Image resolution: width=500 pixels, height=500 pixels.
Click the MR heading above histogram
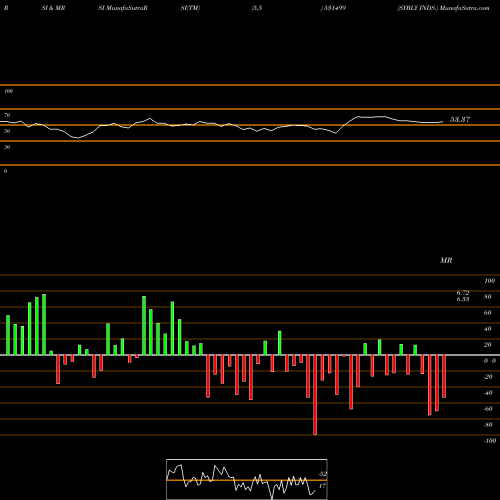(446, 260)
